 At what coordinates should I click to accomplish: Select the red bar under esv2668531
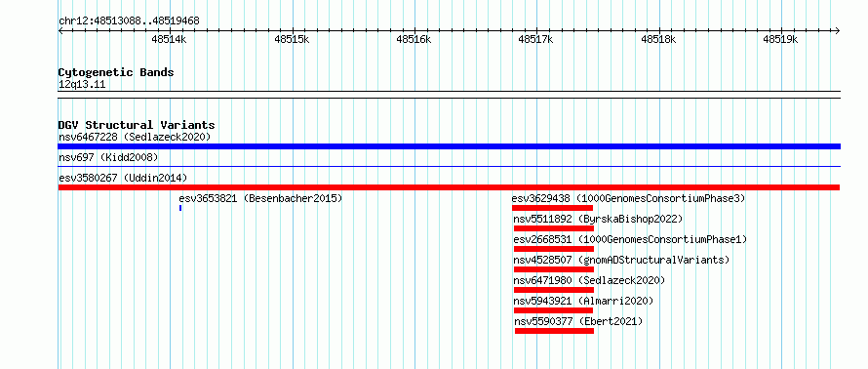coord(554,249)
